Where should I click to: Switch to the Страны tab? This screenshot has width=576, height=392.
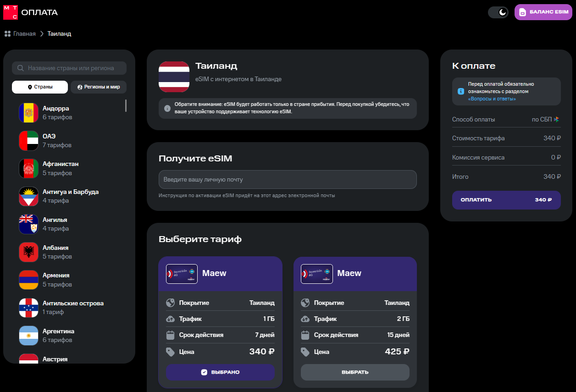(x=40, y=87)
